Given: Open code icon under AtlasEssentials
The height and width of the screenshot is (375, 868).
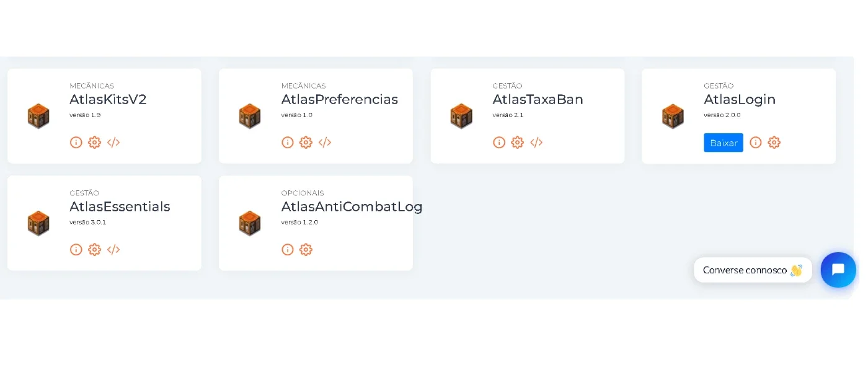Looking at the screenshot, I should [113, 250].
